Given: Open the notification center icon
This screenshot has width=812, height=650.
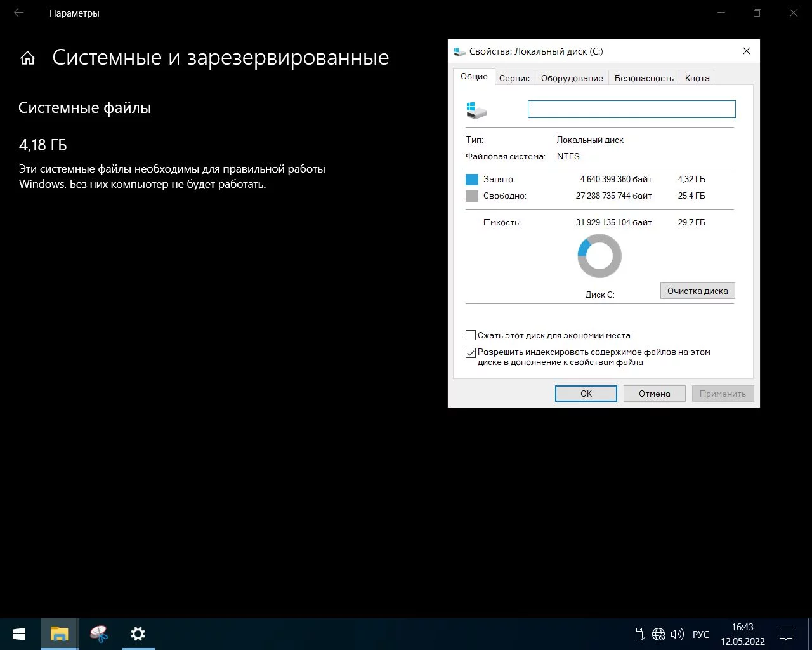Looking at the screenshot, I should point(786,633).
